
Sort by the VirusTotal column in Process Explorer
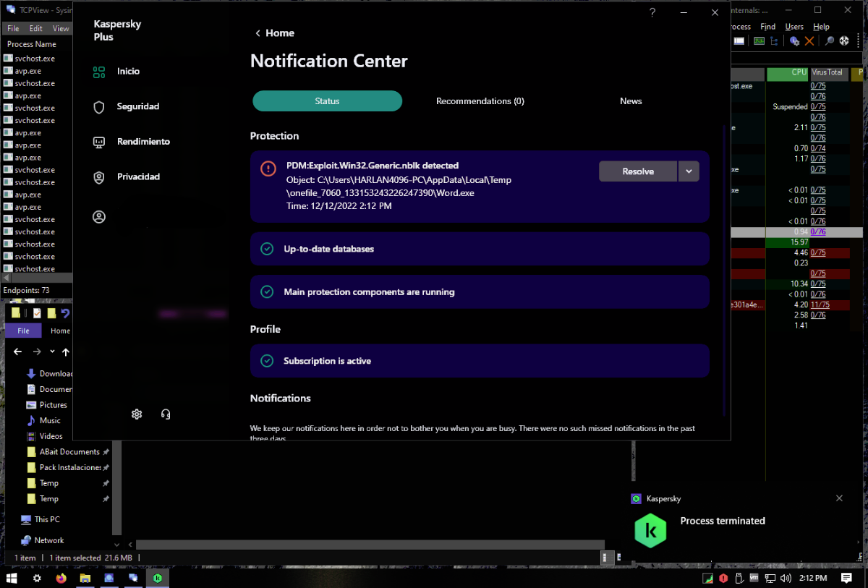(x=829, y=73)
